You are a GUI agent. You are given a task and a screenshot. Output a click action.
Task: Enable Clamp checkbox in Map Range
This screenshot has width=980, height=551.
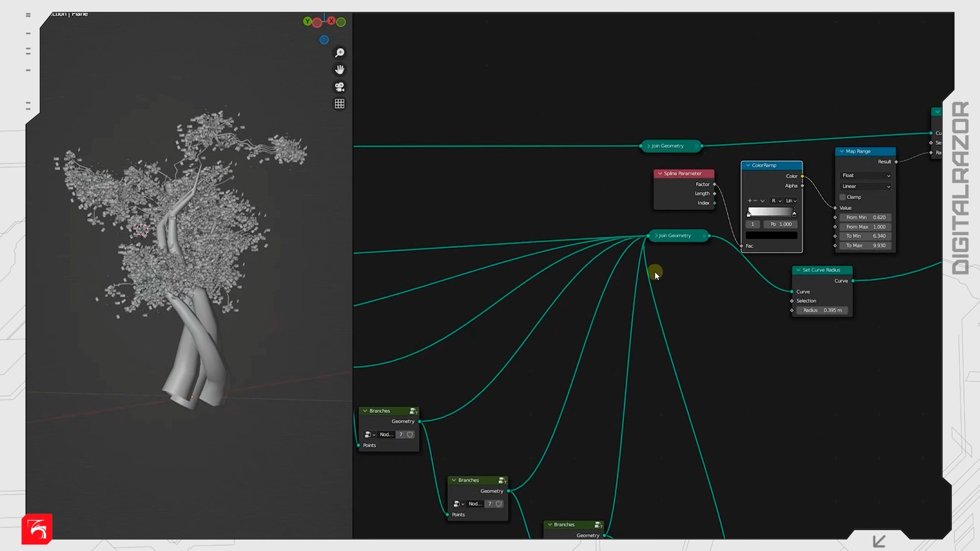point(843,197)
